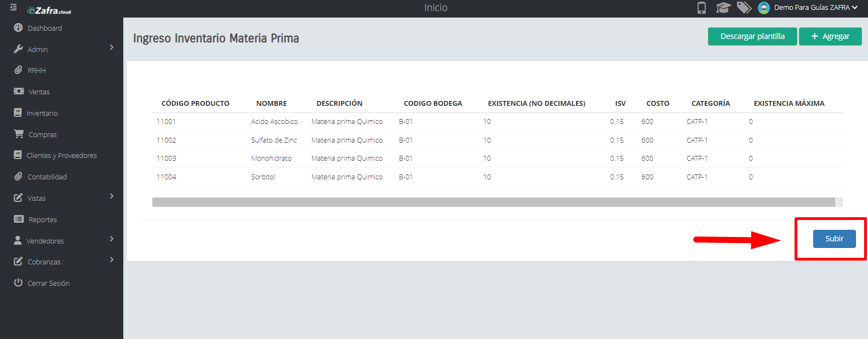Click the Descargar plantilla button
The height and width of the screenshot is (339, 868).
click(x=752, y=36)
